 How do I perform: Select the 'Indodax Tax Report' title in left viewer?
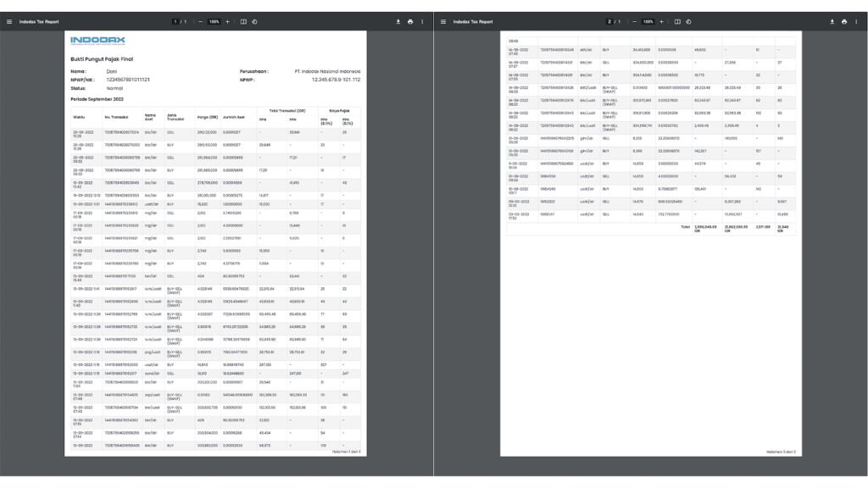(x=39, y=21)
